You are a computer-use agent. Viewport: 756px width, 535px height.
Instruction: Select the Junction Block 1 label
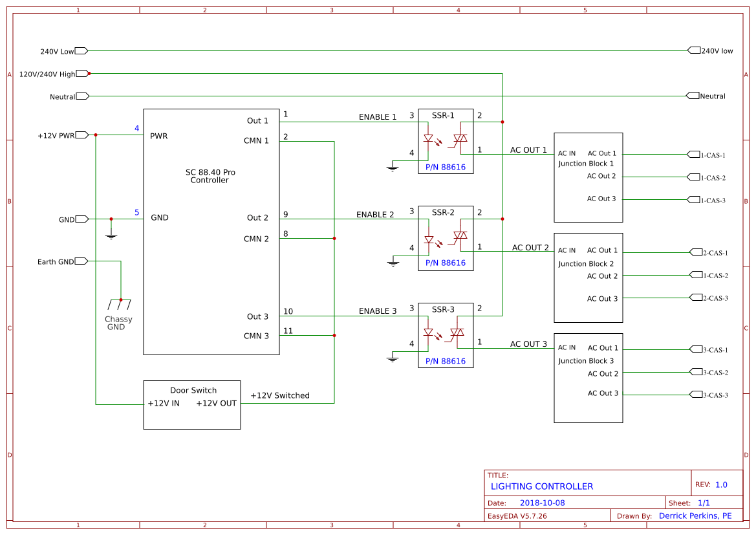(587, 164)
